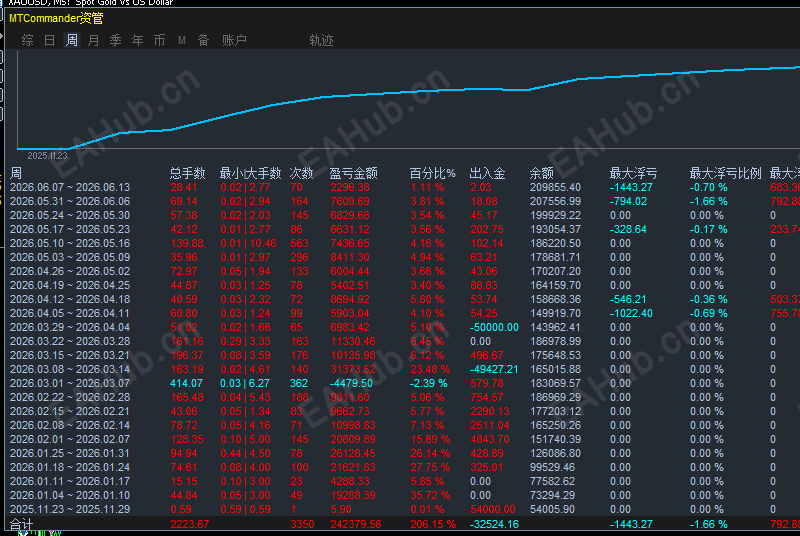Open the 账户 account tab
This screenshot has width=800, height=536.
(234, 40)
